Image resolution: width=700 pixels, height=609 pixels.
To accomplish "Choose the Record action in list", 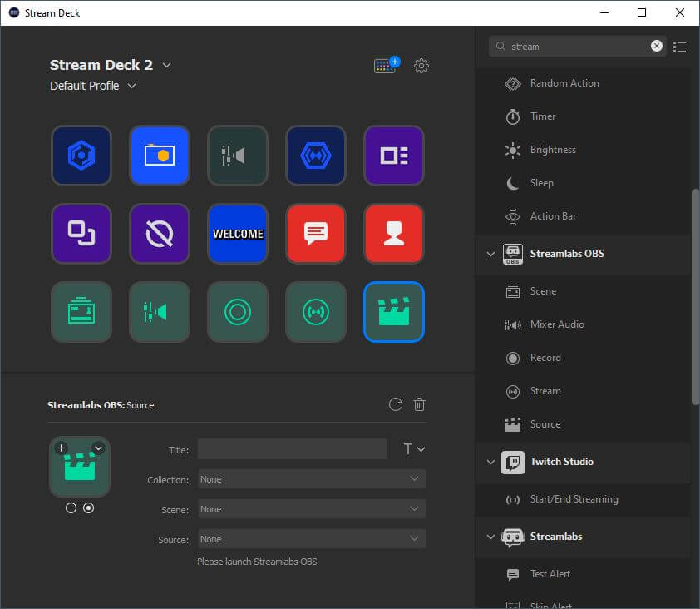I will pos(583,358).
